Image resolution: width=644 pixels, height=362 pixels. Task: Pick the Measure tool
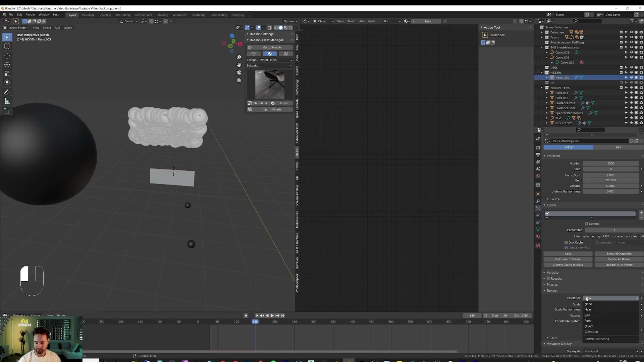(7, 101)
